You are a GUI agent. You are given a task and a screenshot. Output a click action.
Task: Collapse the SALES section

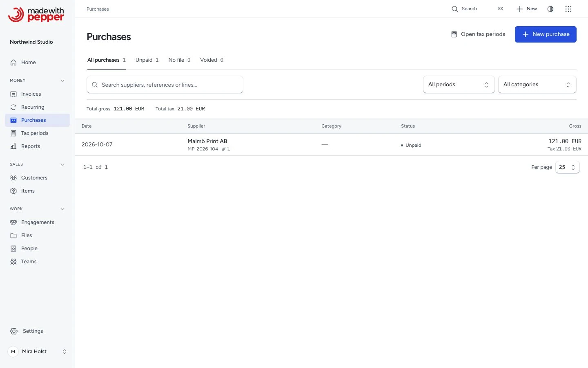[62, 164]
